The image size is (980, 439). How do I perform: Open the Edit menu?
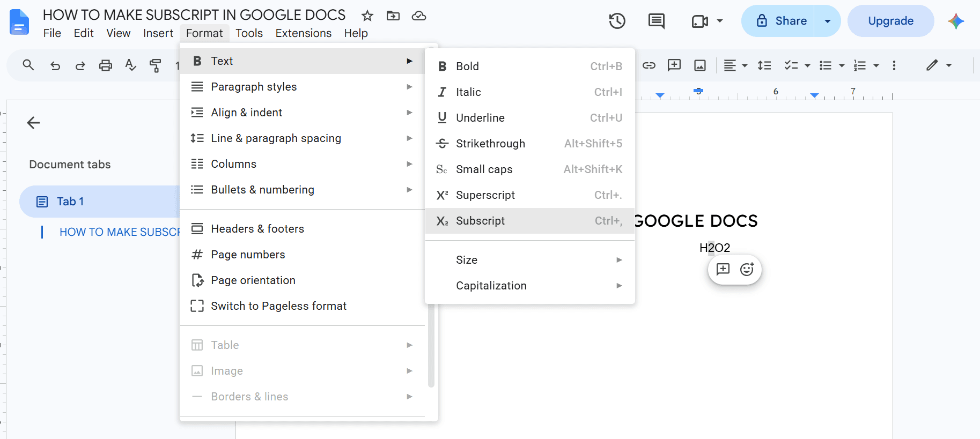(84, 33)
